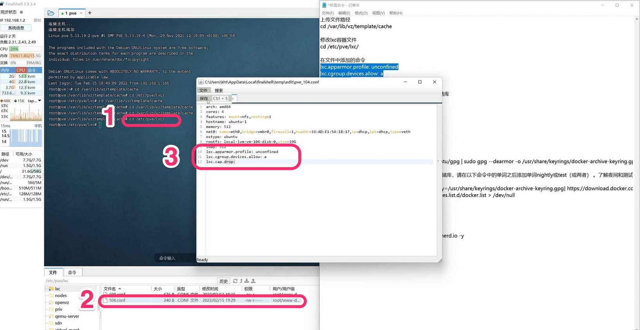This screenshot has height=330, width=644.
Task: Open the 编辑(E) menu in Notepad
Action: 344,13
